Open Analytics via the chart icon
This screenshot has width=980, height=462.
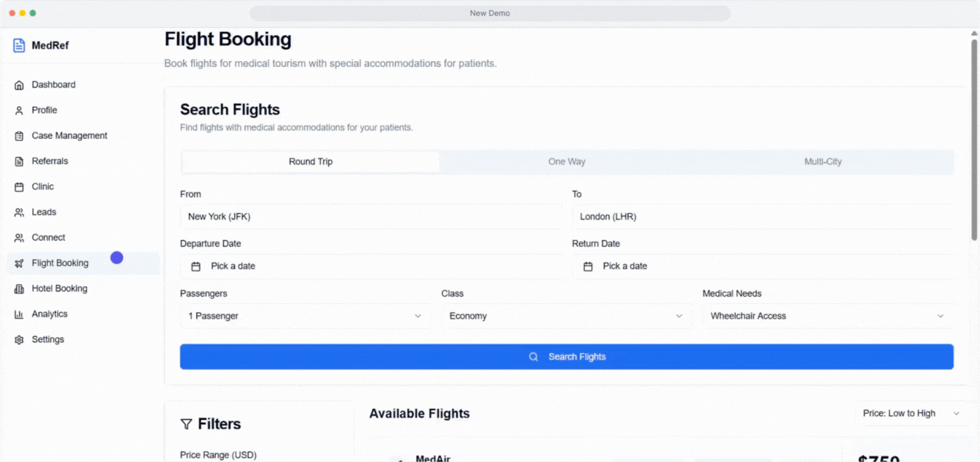pos(19,314)
